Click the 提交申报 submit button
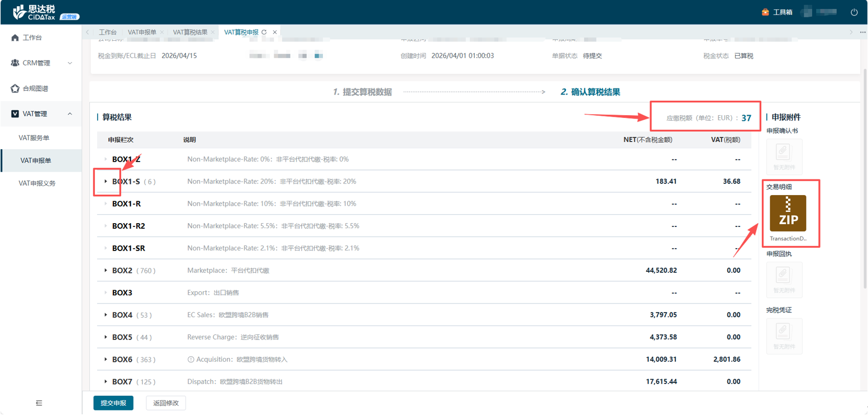Image resolution: width=868 pixels, height=416 pixels. click(x=113, y=403)
